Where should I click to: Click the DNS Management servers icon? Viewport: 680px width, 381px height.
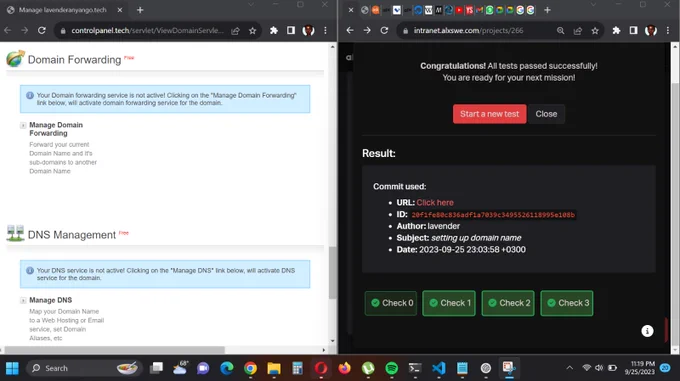[x=15, y=233]
